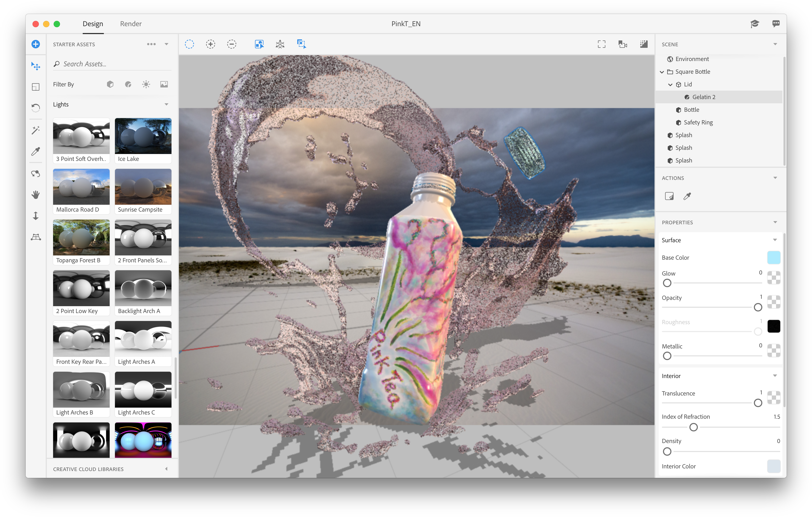Filter assets by Images
The width and height of the screenshot is (812, 517).
[x=164, y=84]
